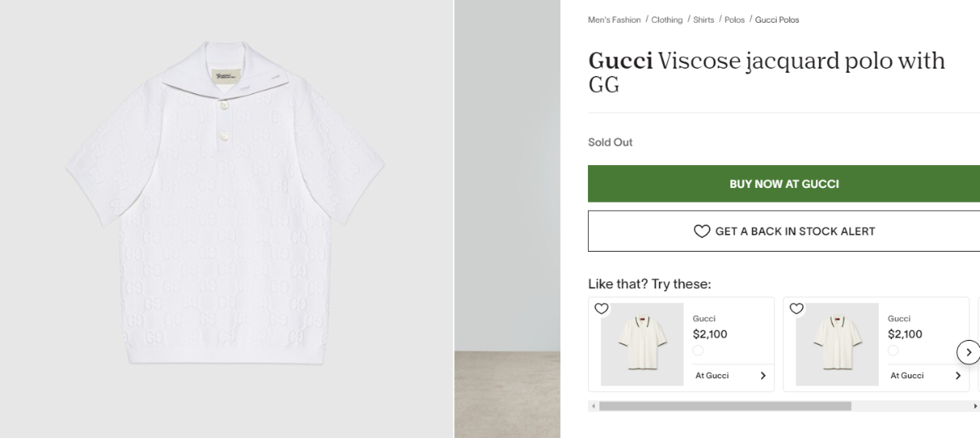Open second suggestion's At Gucci chevron
The width and height of the screenshot is (980, 438).
click(958, 376)
